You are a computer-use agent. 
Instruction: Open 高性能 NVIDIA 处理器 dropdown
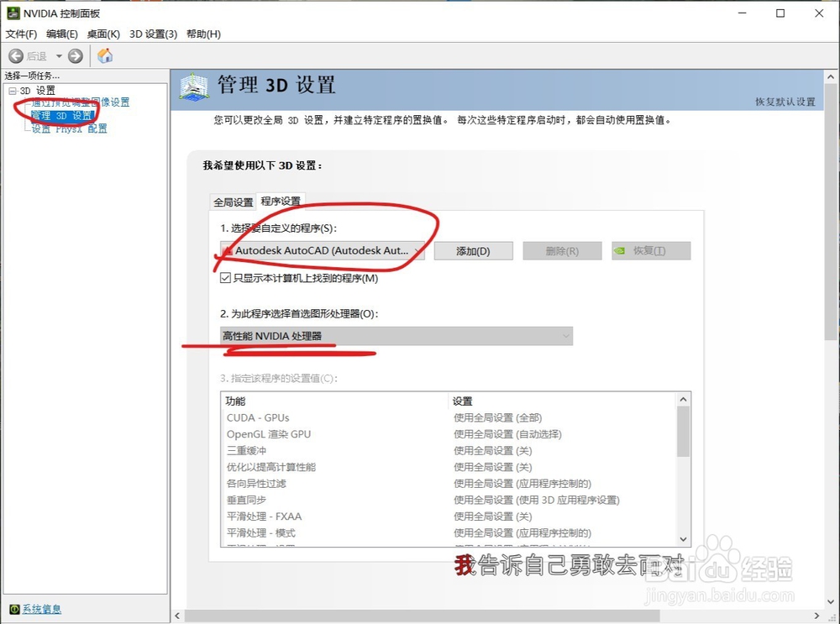396,336
